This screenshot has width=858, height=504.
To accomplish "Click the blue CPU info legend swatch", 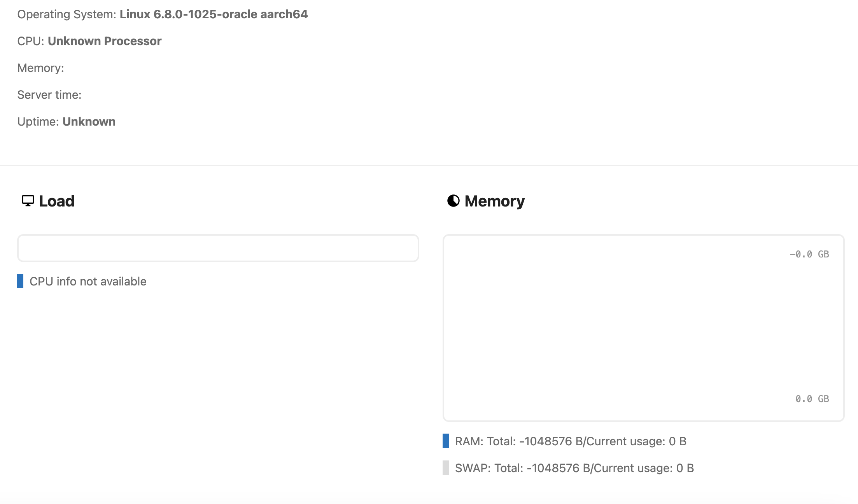I will point(20,281).
